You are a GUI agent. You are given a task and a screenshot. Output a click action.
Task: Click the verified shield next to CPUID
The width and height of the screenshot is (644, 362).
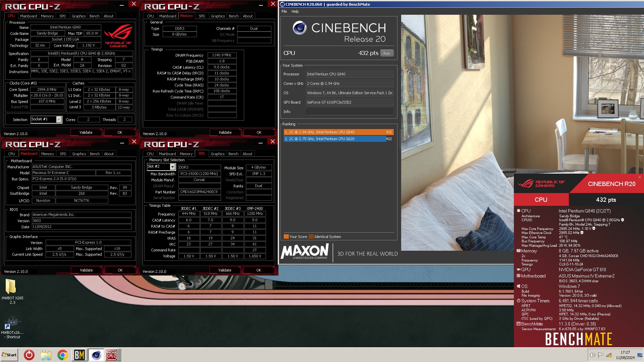click(x=623, y=220)
